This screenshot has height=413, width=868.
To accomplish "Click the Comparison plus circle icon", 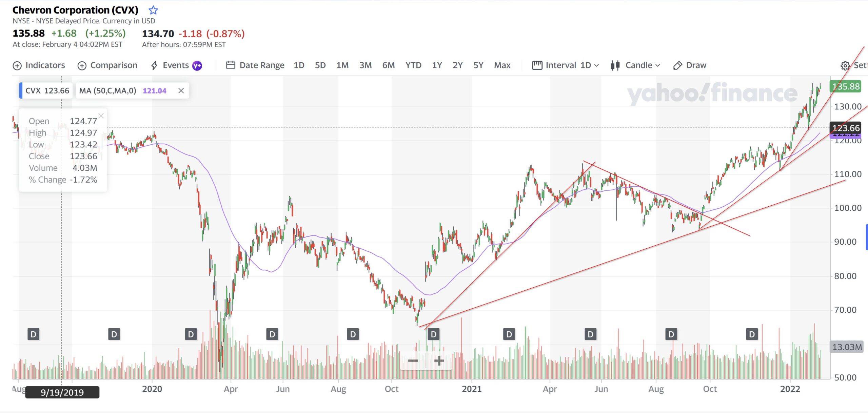I will pyautogui.click(x=82, y=66).
